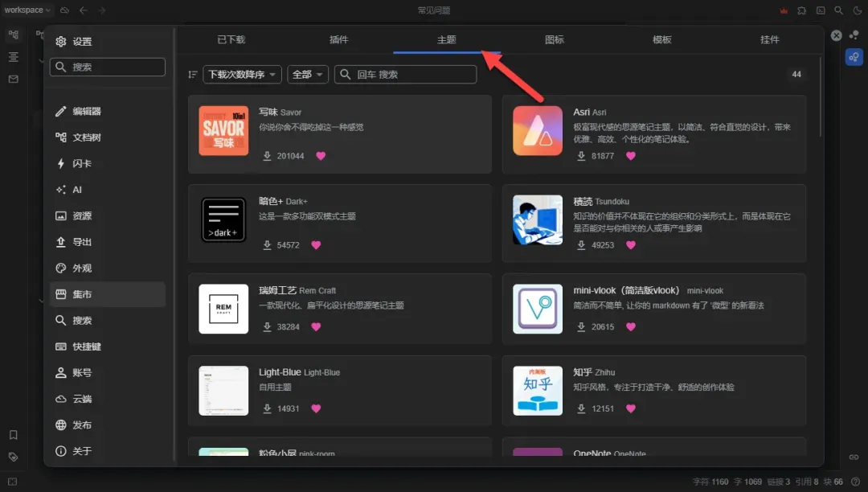Open the outline icon in left dock

(x=14, y=57)
